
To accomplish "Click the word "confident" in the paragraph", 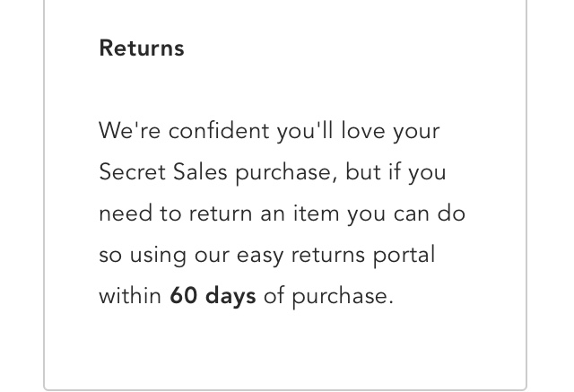I will coord(219,131).
